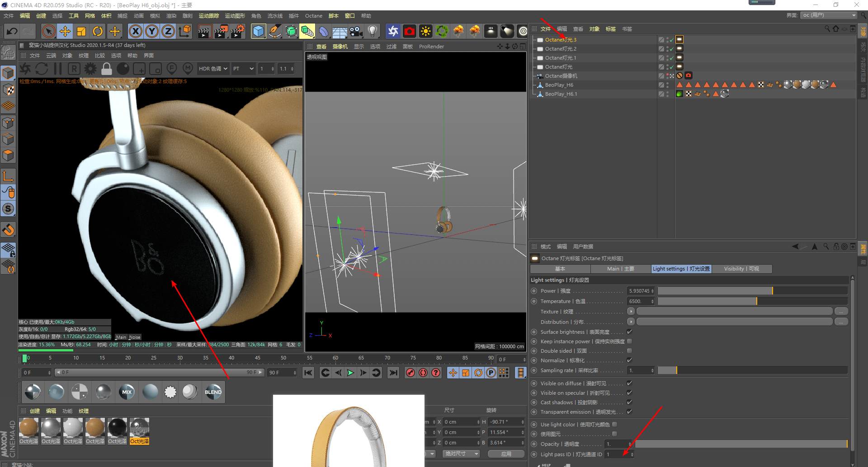Click the Distribution browse button
Screen dimensions: 868x467
(841, 322)
